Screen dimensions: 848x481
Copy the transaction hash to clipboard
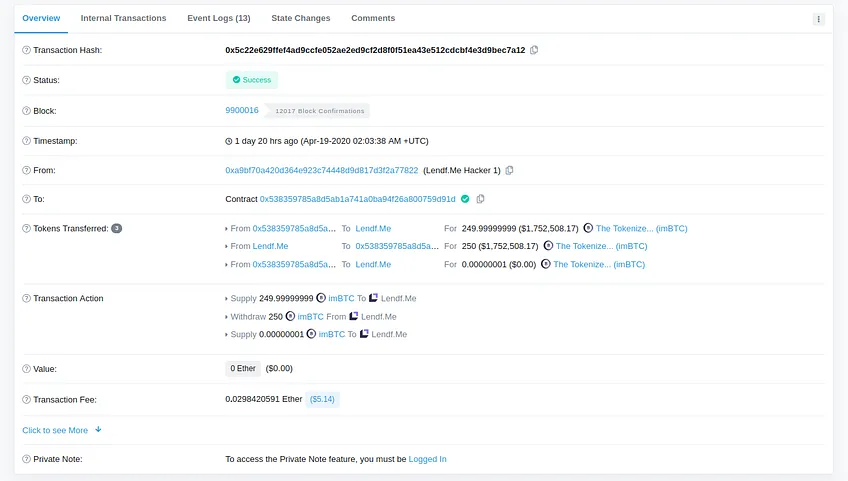tap(534, 50)
